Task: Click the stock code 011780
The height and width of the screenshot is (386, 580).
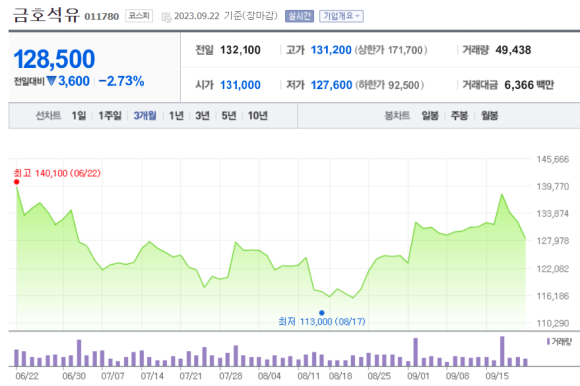Action: click(102, 17)
